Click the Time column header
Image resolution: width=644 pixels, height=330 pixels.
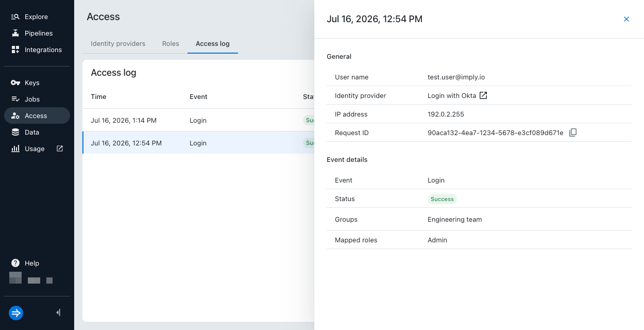[98, 96]
